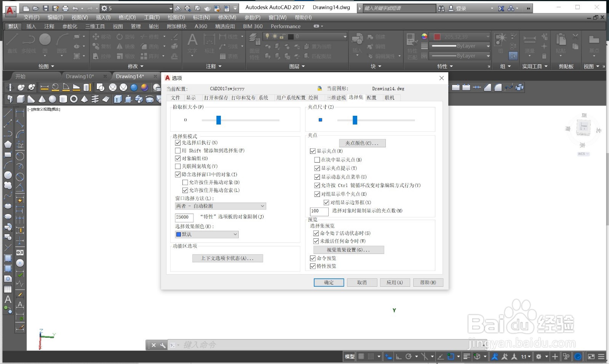Open the AutoCAD application menu logo

10,11
